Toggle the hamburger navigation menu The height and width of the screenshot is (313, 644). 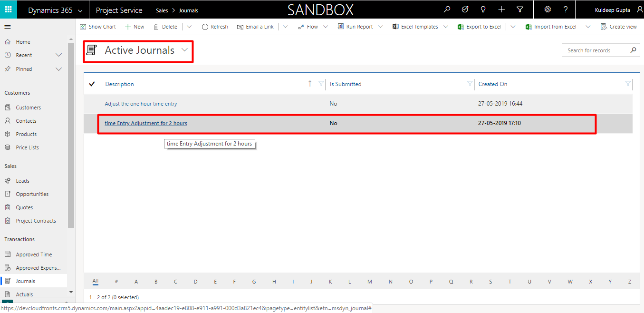tap(8, 27)
